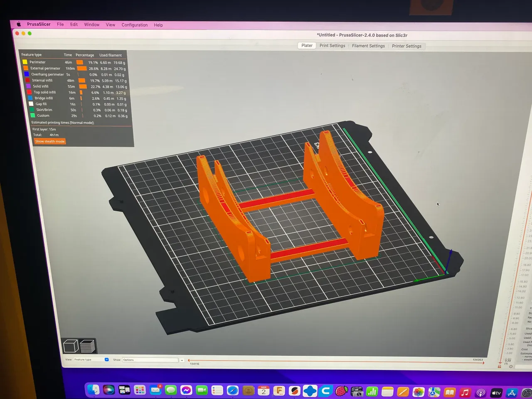The height and width of the screenshot is (399, 532).
Task: Switch to the Printer Settings tab
Action: coord(406,46)
